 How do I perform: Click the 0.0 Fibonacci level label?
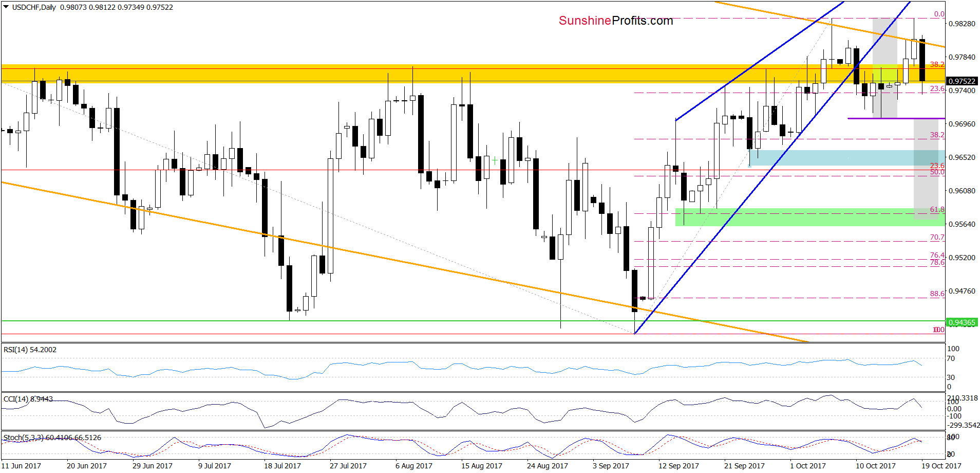(939, 14)
